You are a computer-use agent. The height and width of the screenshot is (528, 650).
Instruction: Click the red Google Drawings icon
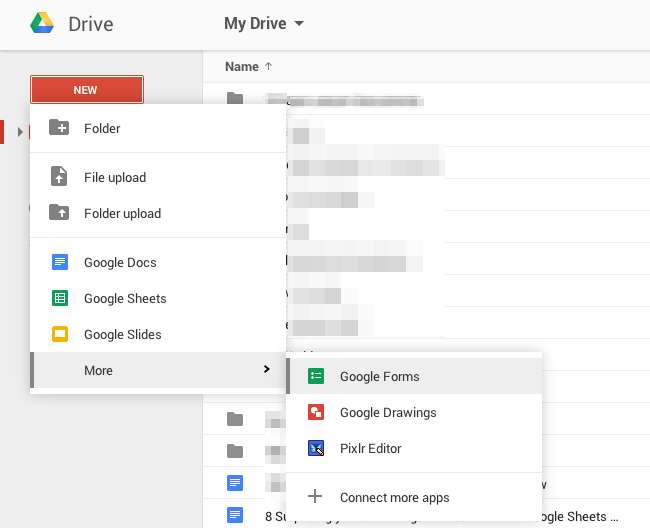click(315, 412)
